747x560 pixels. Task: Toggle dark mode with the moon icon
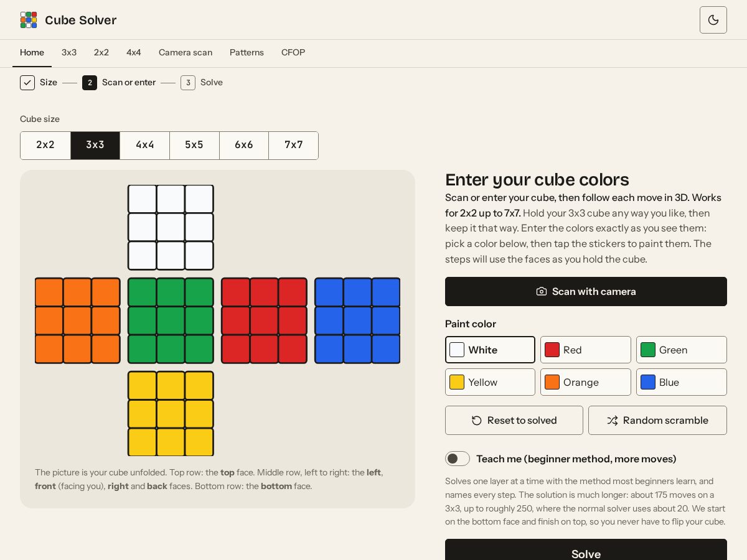[x=713, y=20]
